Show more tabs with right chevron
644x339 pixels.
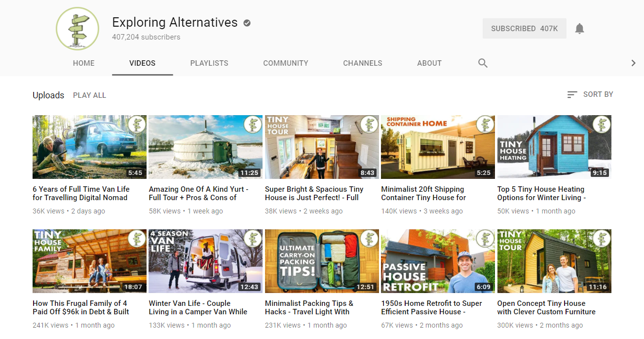click(x=634, y=63)
